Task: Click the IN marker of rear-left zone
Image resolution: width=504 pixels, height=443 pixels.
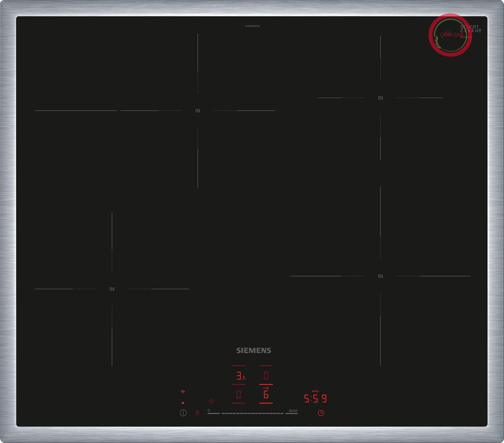Action: (198, 110)
